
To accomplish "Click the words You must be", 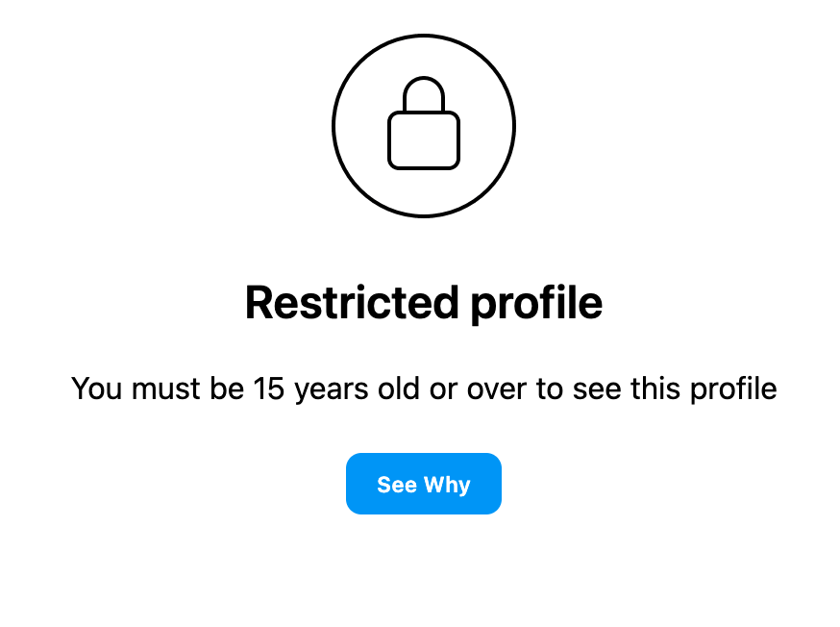I will tap(158, 389).
